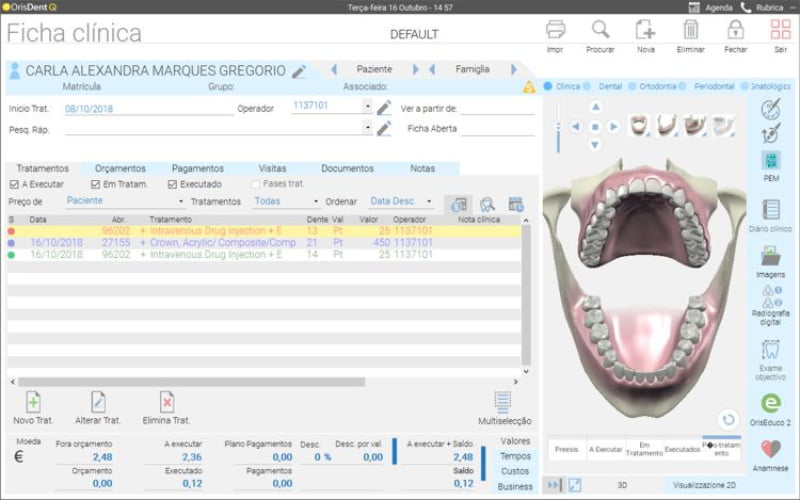Click the Eliminar trash icon
The width and height of the screenshot is (800, 500).
[x=690, y=31]
